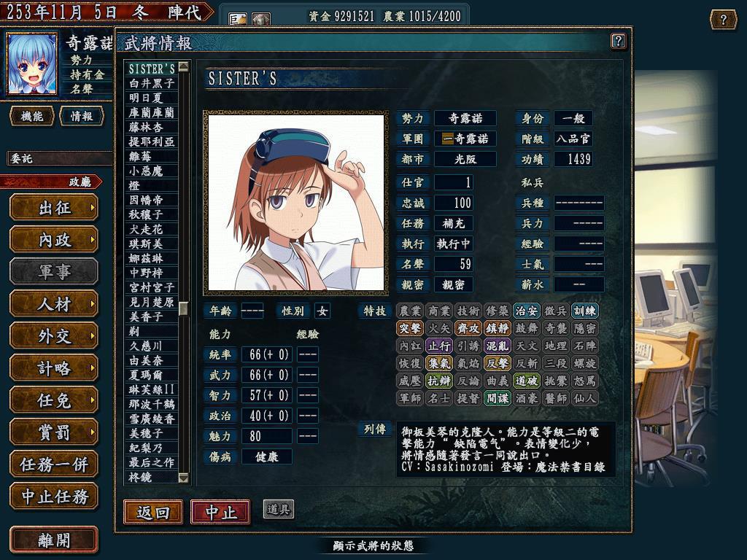Click the 間諜 skill badge
The height and width of the screenshot is (560, 747).
pyautogui.click(x=497, y=398)
